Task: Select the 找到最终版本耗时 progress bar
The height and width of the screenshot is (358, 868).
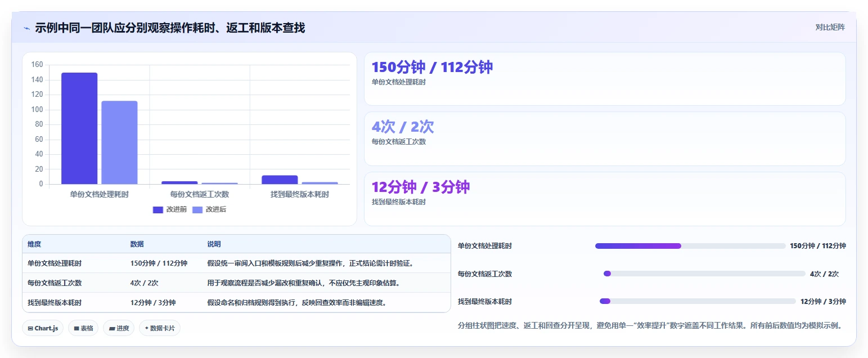Action: (x=698, y=301)
